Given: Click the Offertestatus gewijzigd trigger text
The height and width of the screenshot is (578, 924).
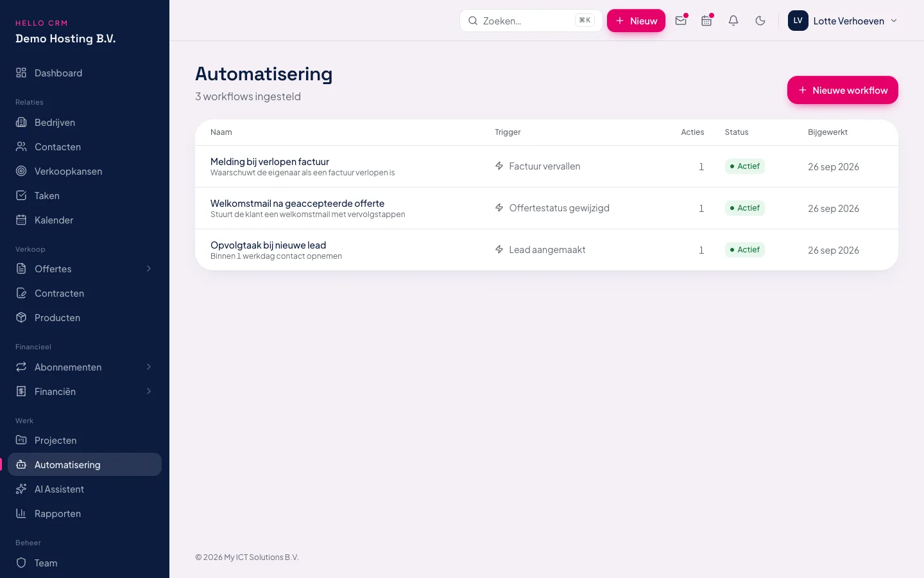Looking at the screenshot, I should click(560, 208).
